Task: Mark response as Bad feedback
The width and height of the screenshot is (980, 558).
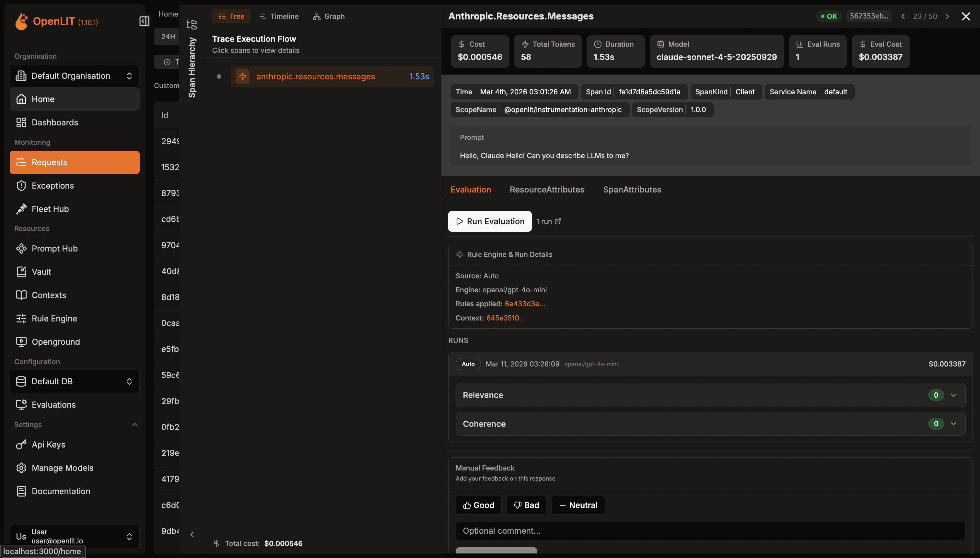Action: tap(526, 505)
